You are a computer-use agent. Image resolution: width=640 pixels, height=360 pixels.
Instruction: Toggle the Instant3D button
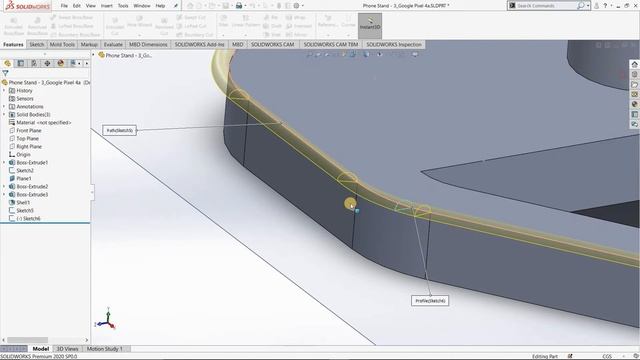[370, 26]
